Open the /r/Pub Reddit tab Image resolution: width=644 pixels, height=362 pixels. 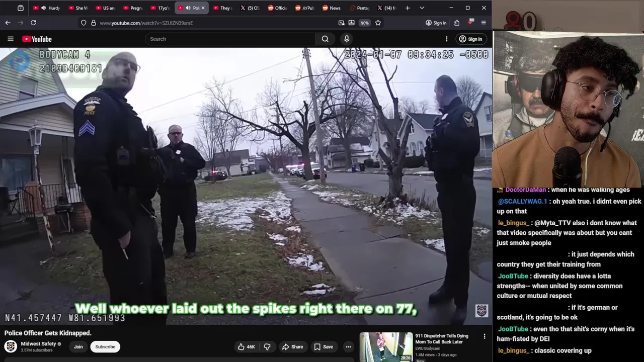304,8
